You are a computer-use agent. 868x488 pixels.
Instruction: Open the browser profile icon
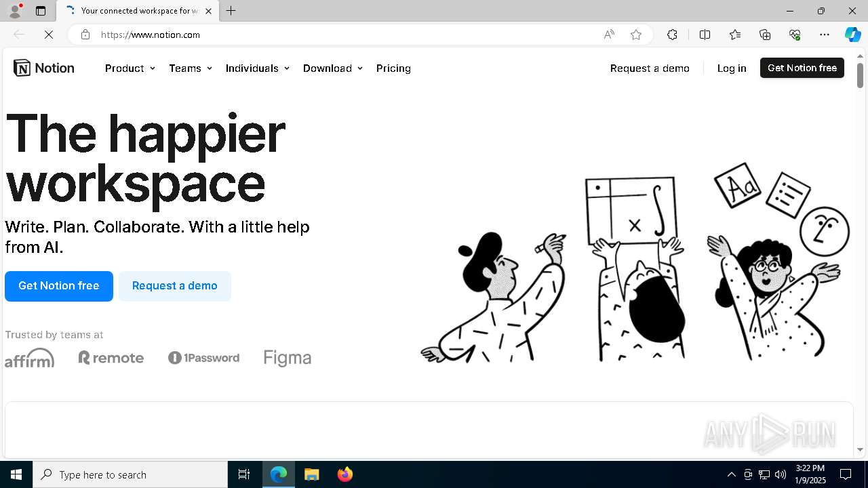(x=15, y=11)
